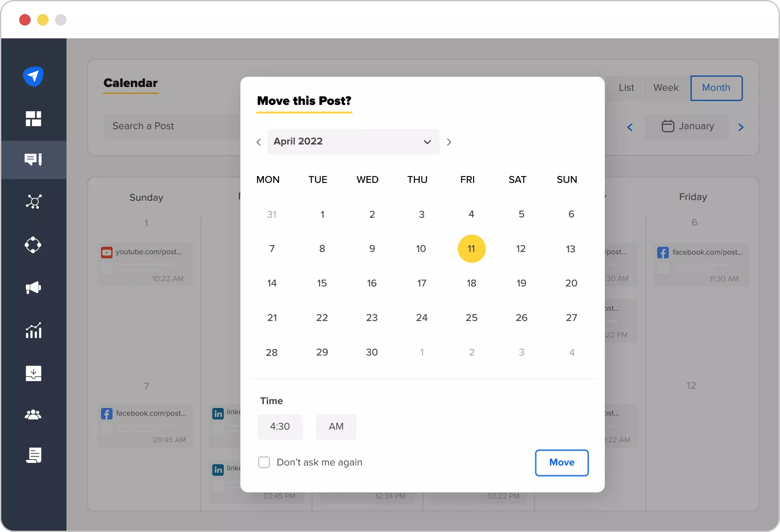Pick April 1 in the date picker
The height and width of the screenshot is (532, 780).
[x=322, y=214]
